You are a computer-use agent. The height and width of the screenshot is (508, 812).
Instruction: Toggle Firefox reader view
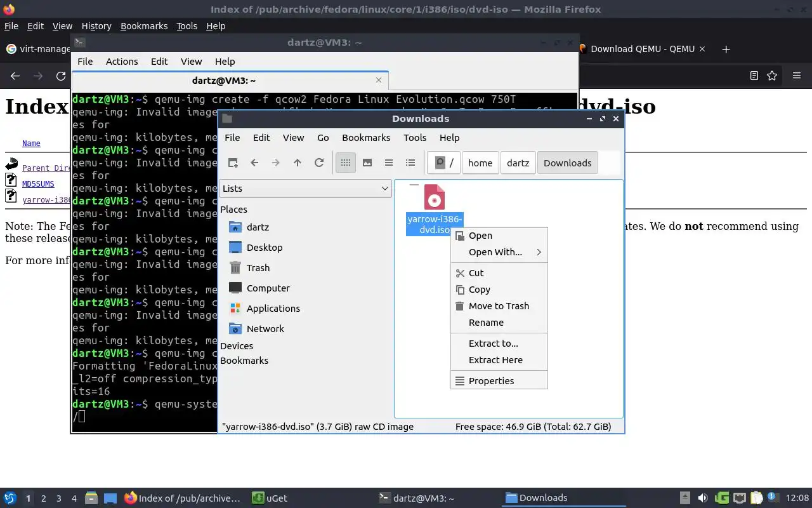pos(754,76)
